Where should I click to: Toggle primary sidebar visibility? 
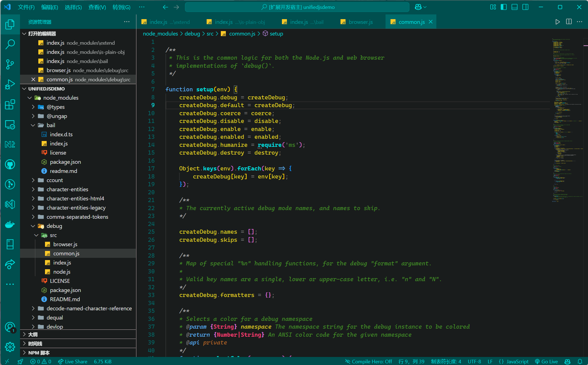point(504,7)
